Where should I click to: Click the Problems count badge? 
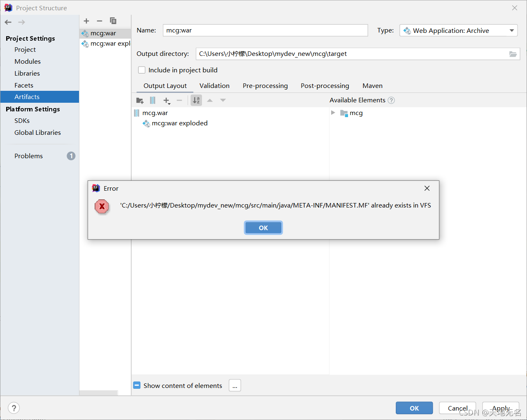[x=71, y=156]
